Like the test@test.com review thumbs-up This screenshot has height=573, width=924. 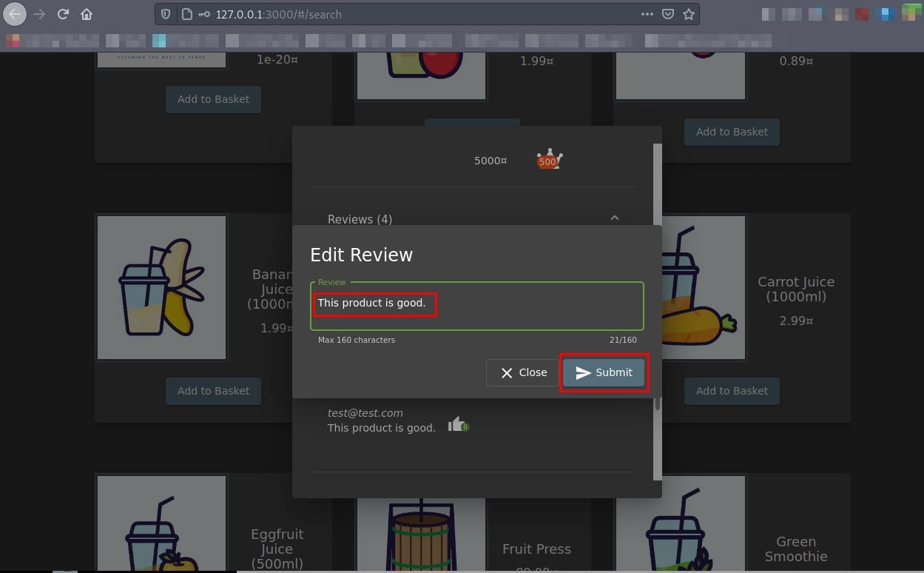(x=456, y=424)
